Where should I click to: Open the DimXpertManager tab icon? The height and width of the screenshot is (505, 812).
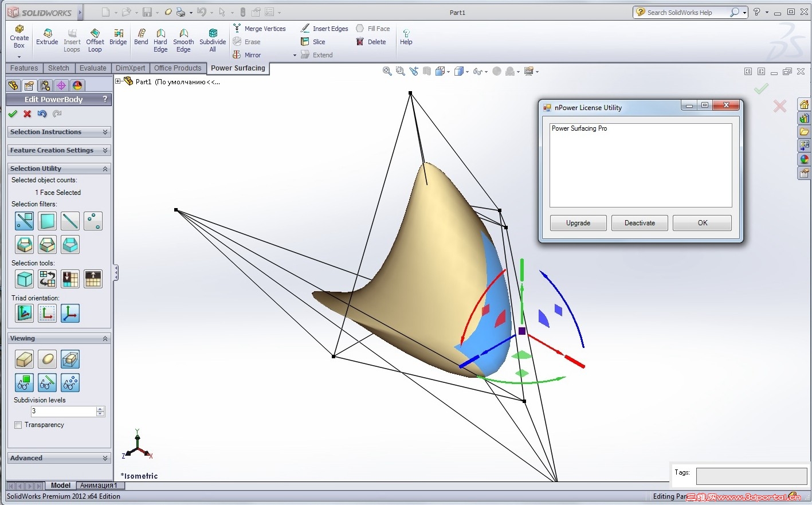tap(61, 85)
